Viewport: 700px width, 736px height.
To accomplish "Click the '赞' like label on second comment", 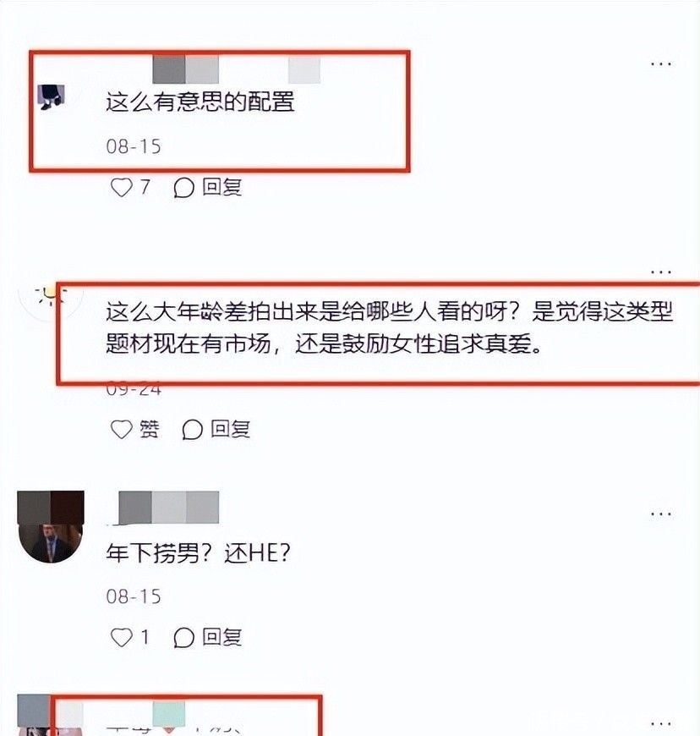I will pos(150,429).
